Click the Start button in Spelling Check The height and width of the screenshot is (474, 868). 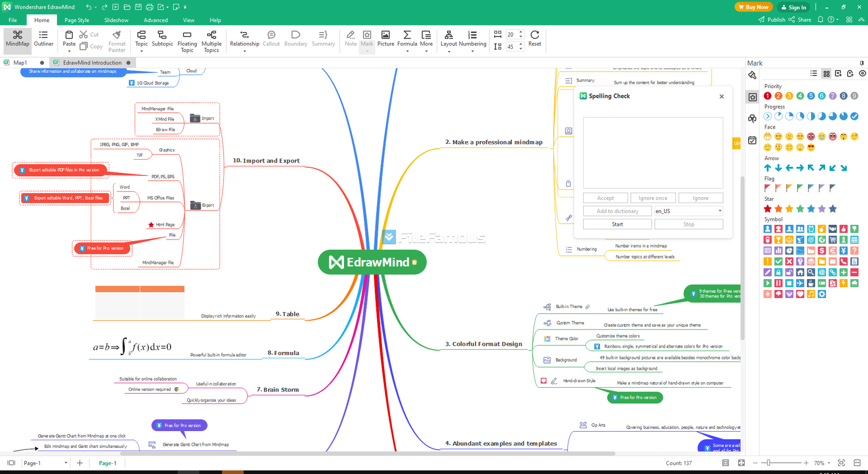point(617,224)
